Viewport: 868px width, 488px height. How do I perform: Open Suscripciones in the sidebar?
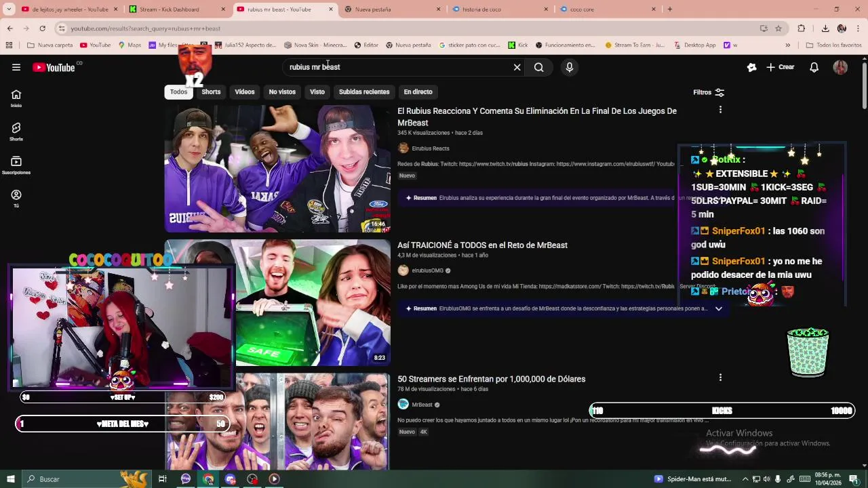coord(16,165)
